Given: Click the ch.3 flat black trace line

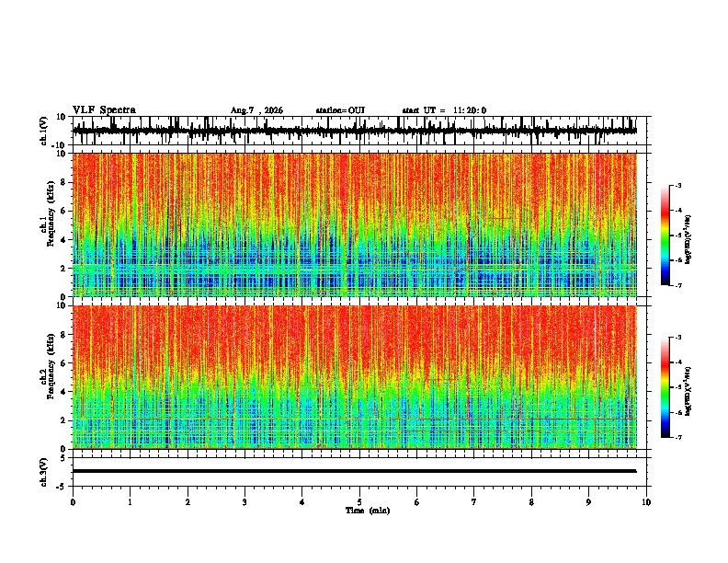Looking at the screenshot, I should pyautogui.click(x=354, y=471).
